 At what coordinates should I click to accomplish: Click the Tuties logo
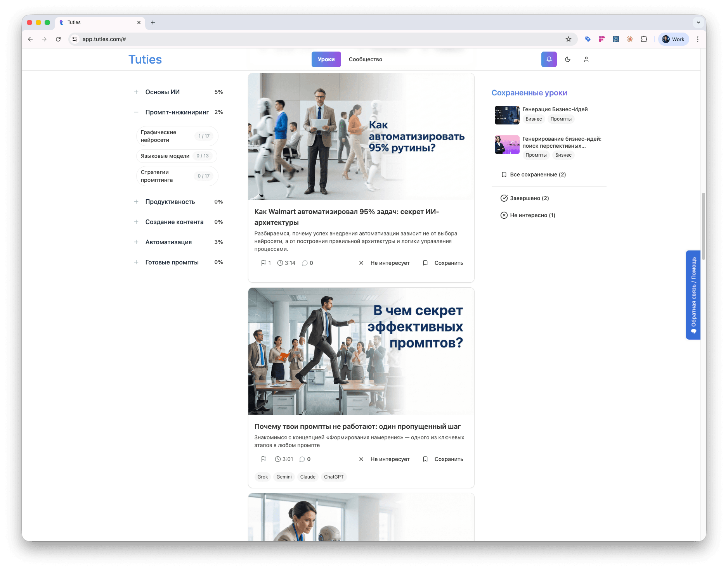coord(145,59)
